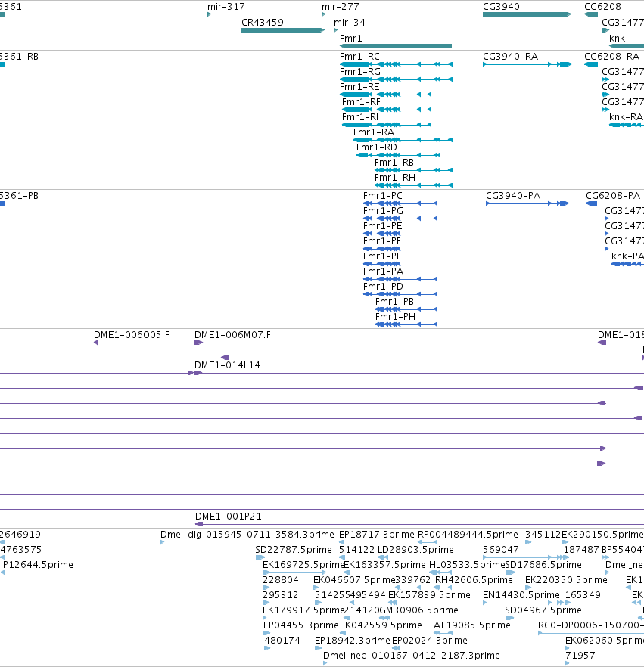
Task: Click the Fmr1 gene bar
Action: pos(396,46)
